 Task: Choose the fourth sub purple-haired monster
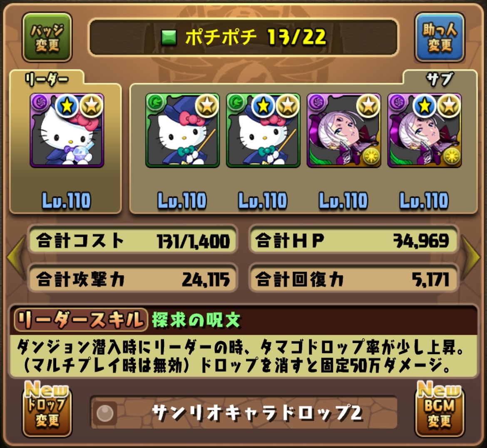[425, 130]
